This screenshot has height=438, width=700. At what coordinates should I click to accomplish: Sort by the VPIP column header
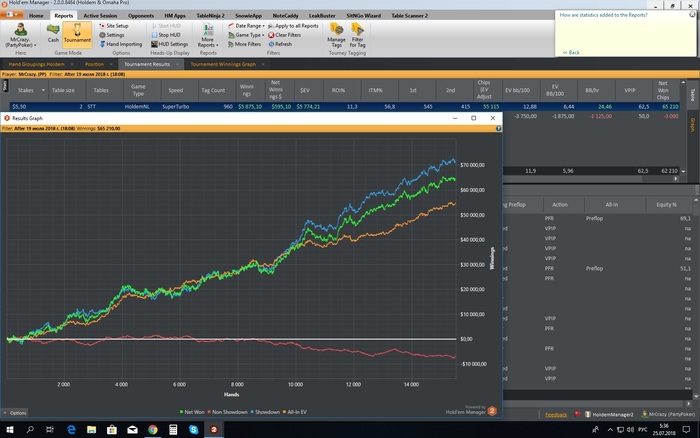point(629,90)
